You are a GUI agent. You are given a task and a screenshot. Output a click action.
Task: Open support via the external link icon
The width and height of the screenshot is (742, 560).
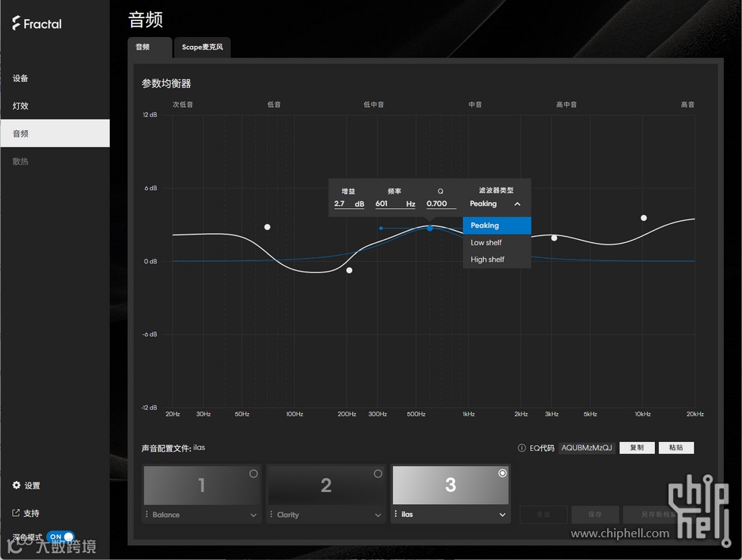16,513
